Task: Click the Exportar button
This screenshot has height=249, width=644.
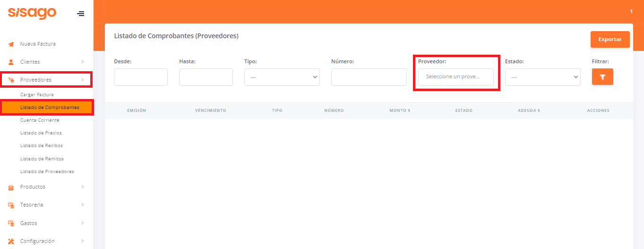Action: point(610,40)
